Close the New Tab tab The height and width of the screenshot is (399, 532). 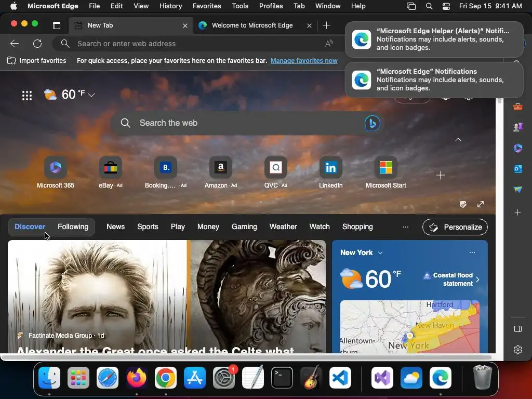click(x=185, y=26)
